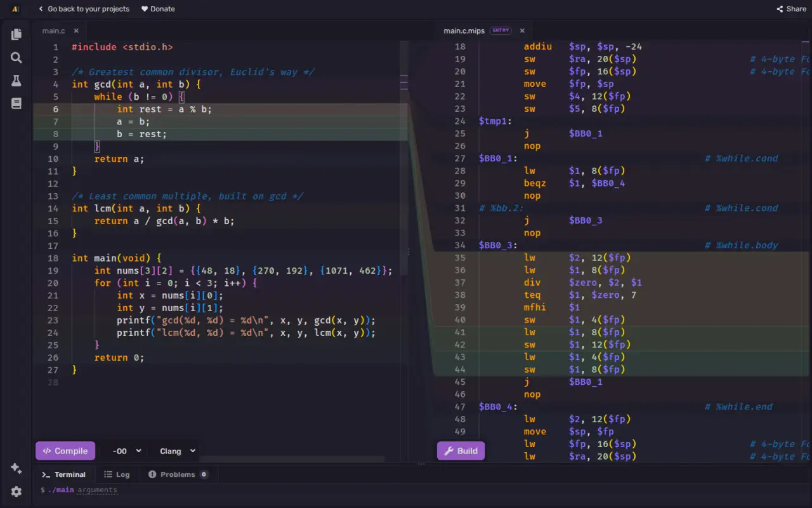Click the "return a / gcd(a, b) * b;" line
The image size is (812, 508).
(x=164, y=221)
